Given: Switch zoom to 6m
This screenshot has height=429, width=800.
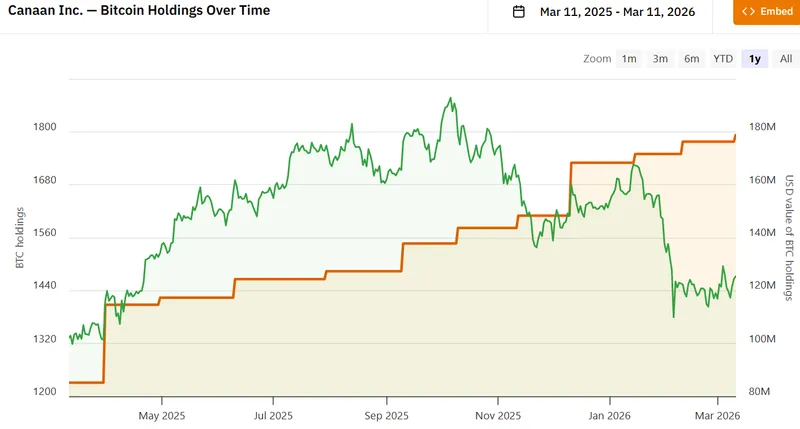Looking at the screenshot, I should point(691,59).
